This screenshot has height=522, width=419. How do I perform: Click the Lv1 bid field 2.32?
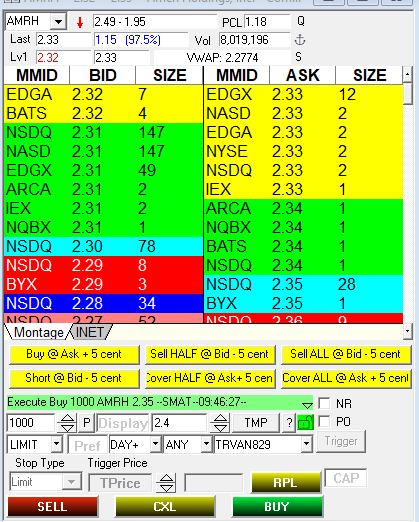tap(63, 58)
